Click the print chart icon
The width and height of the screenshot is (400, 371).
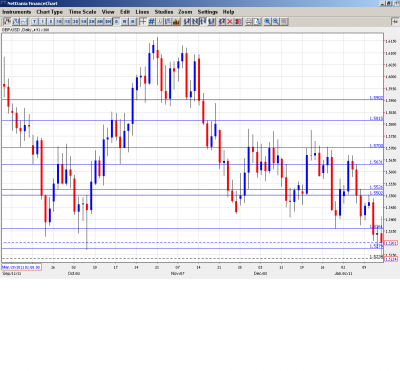[x=249, y=22]
